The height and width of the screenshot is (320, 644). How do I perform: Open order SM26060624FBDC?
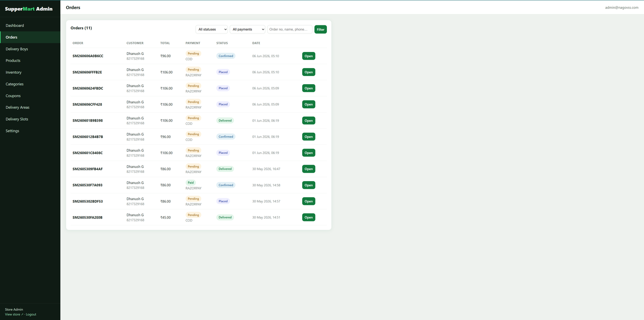(309, 88)
